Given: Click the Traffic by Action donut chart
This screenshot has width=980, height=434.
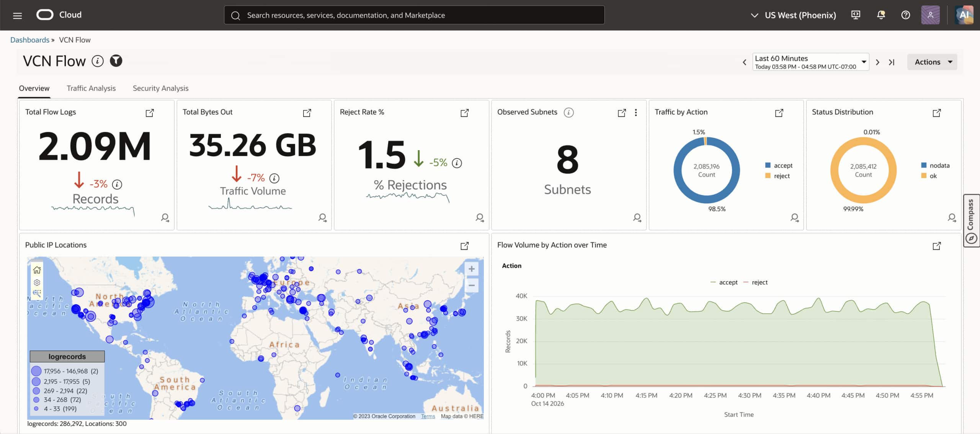Looking at the screenshot, I should click(x=706, y=170).
